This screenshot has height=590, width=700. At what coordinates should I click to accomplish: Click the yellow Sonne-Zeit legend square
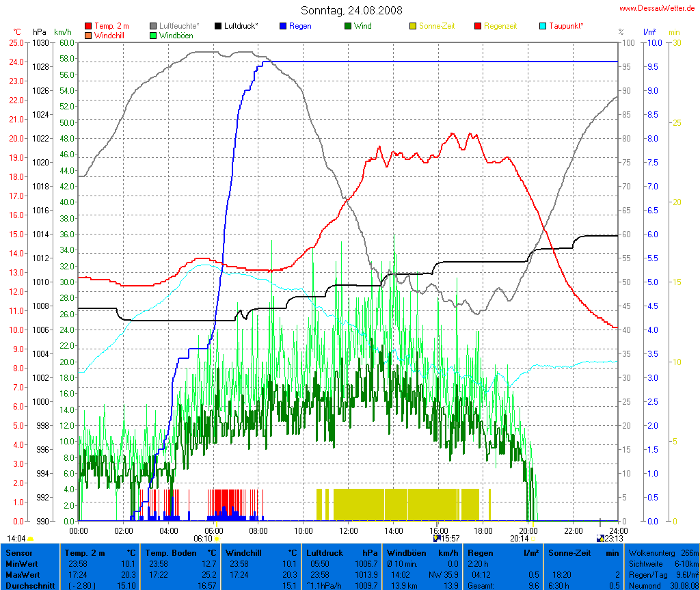413,26
